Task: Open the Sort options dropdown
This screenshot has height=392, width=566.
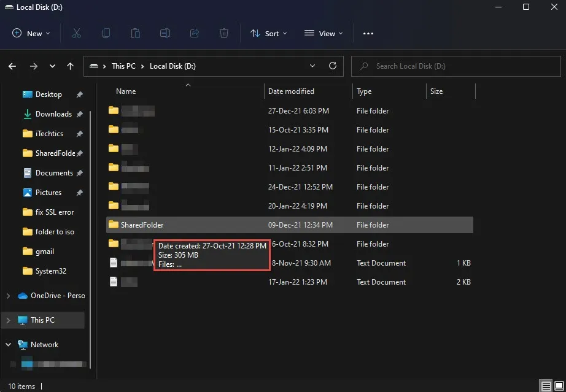Action: tap(268, 33)
